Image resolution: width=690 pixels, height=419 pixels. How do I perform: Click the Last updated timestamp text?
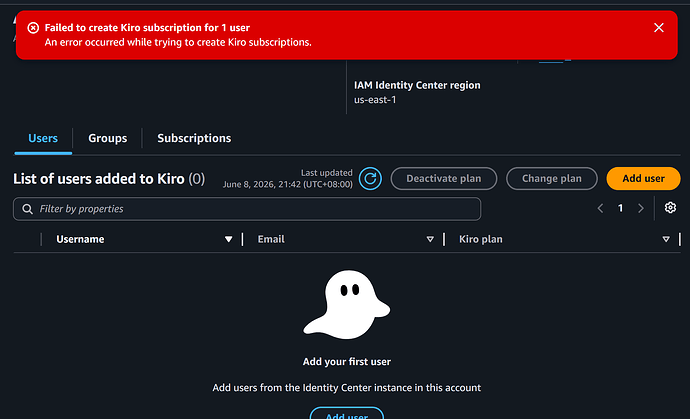pyautogui.click(x=288, y=179)
